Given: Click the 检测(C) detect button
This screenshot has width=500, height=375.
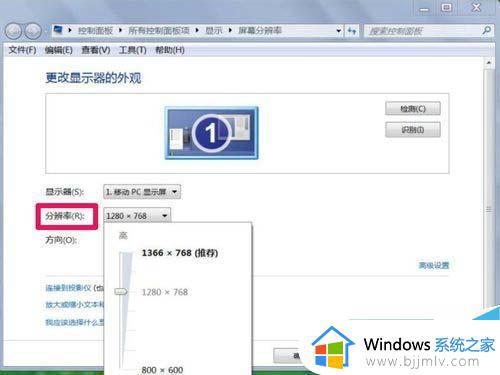Looking at the screenshot, I should pyautogui.click(x=413, y=109).
